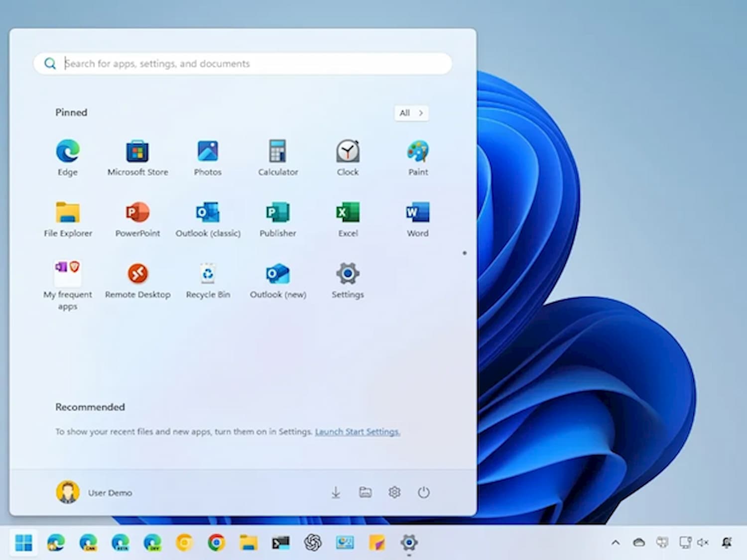The image size is (747, 560).
Task: Follow the Launch Start Settings link
Action: [357, 432]
